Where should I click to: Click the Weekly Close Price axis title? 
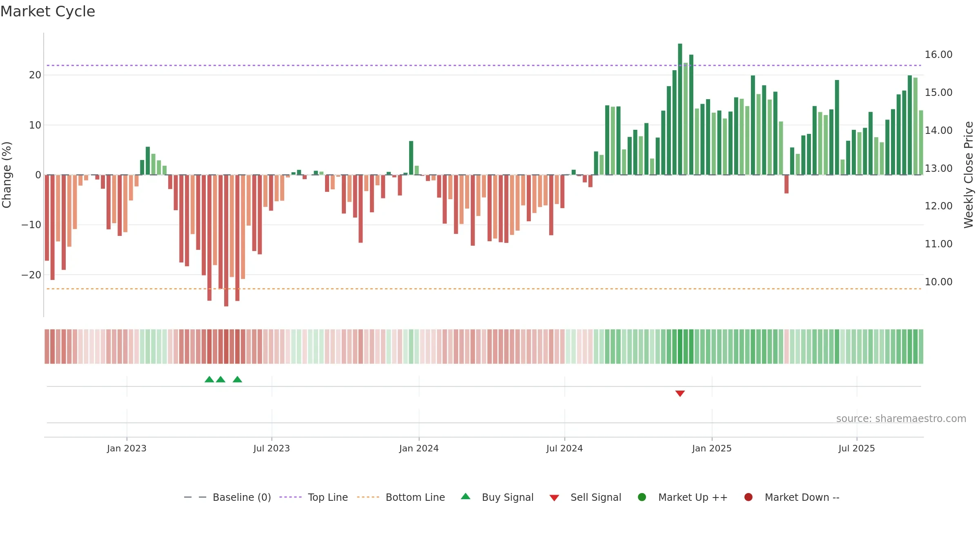click(x=969, y=175)
